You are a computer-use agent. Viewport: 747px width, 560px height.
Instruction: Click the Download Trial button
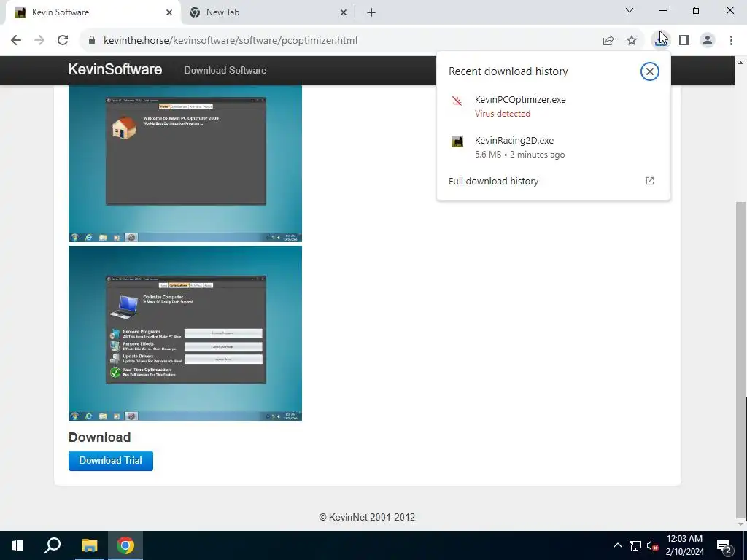[111, 461]
